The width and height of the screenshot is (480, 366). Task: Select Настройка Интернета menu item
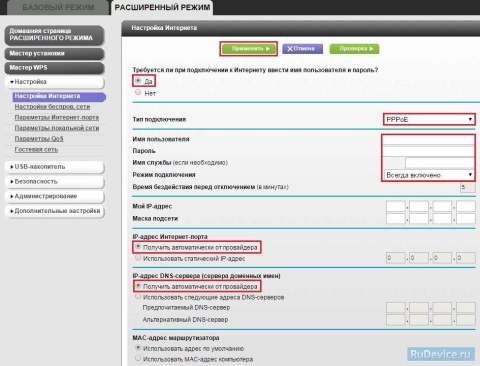(x=59, y=96)
